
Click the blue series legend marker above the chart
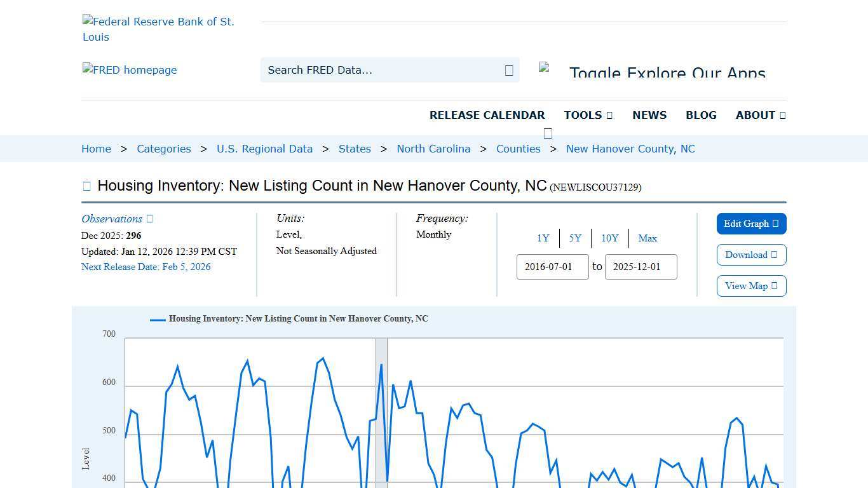156,319
